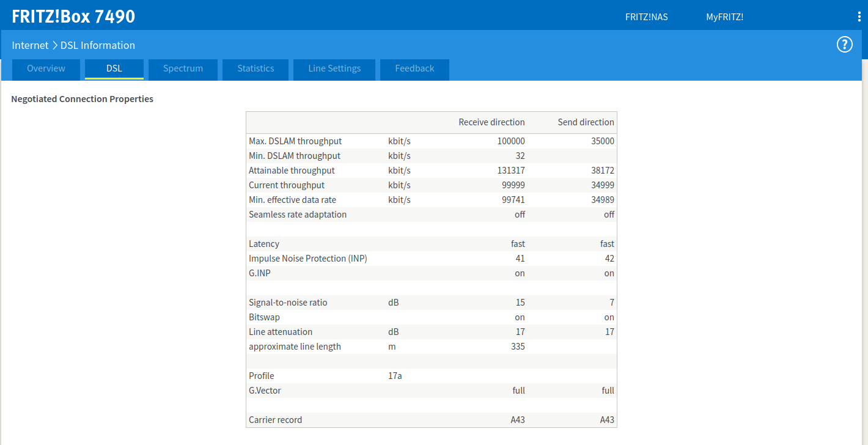Switch to the Overview tab
The image size is (868, 445).
pos(46,68)
